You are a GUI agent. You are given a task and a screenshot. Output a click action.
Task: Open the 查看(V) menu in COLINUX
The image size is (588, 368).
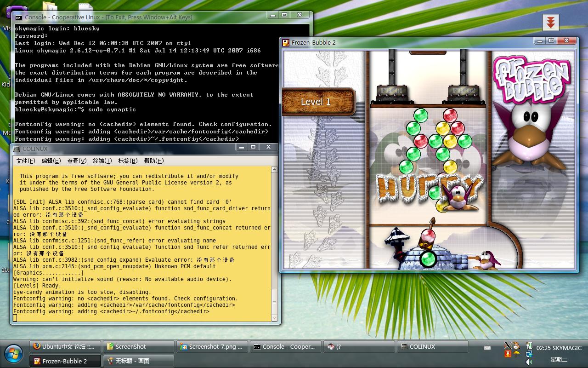click(77, 161)
